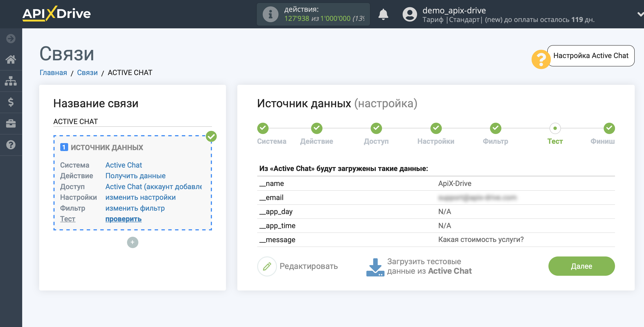Go to 'Настройки' step

pyautogui.click(x=436, y=128)
